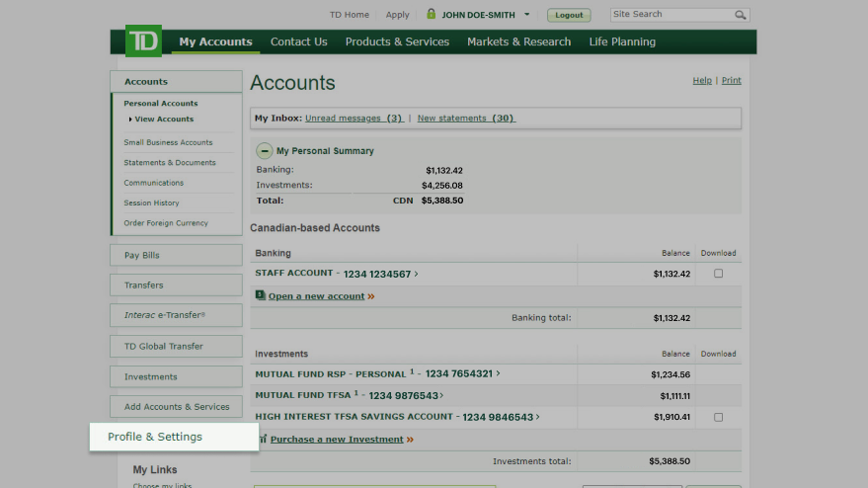This screenshot has width=868, height=488.
Task: Open Communications in the sidebar
Action: (x=153, y=183)
